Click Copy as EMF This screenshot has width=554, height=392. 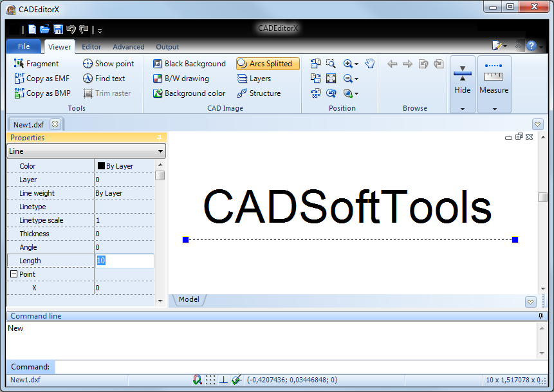click(x=42, y=79)
